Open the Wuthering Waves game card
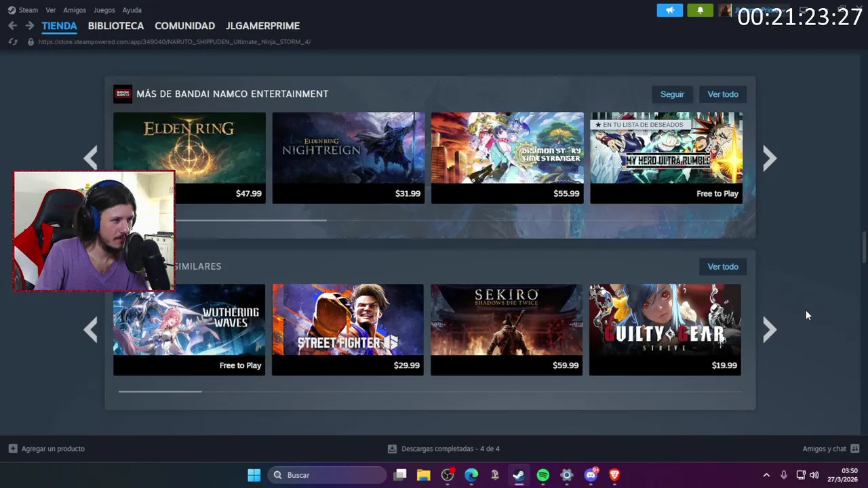 click(x=189, y=330)
